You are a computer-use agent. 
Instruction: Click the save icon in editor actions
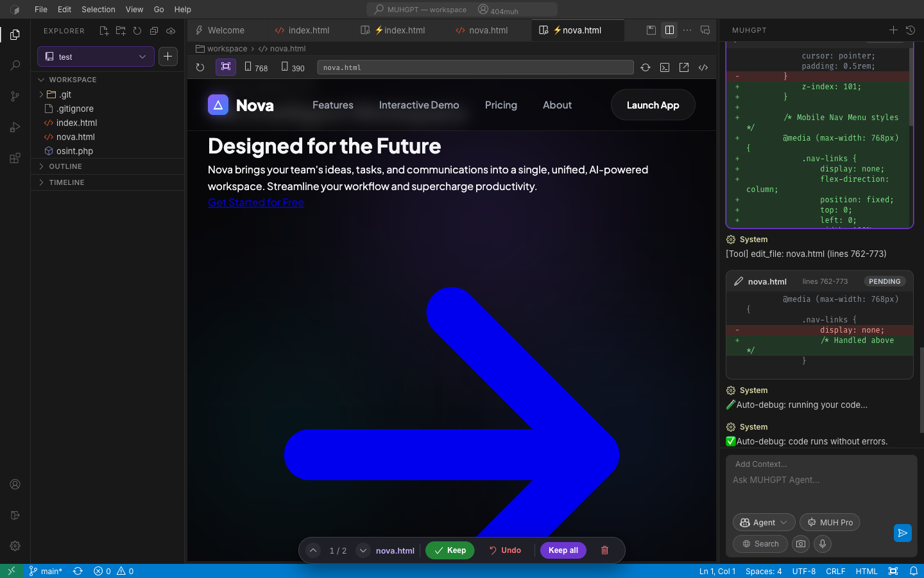point(651,30)
